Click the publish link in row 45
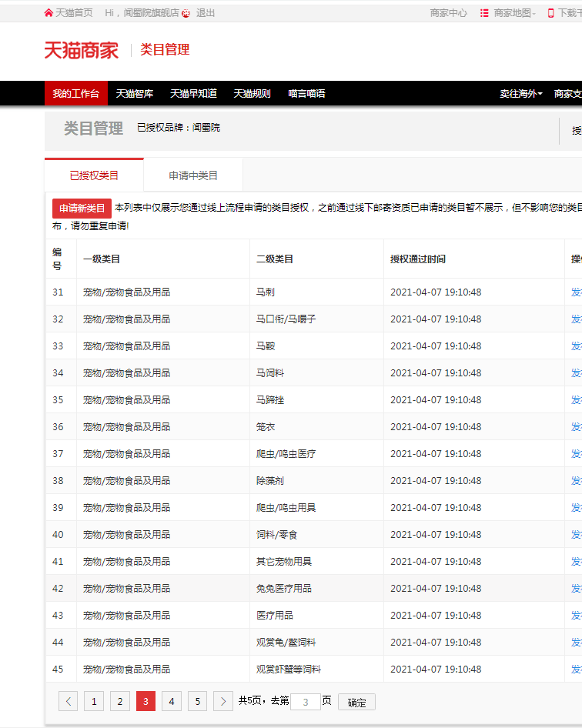This screenshot has width=582, height=728. (577, 669)
